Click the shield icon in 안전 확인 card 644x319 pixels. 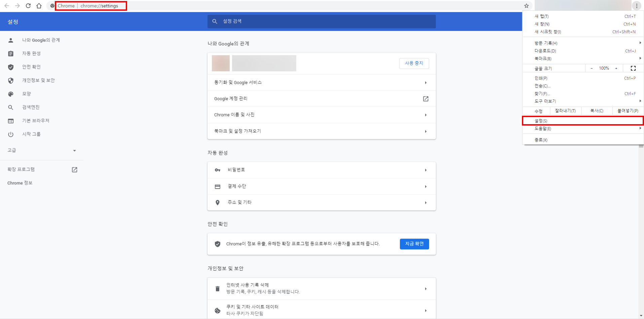tap(218, 244)
